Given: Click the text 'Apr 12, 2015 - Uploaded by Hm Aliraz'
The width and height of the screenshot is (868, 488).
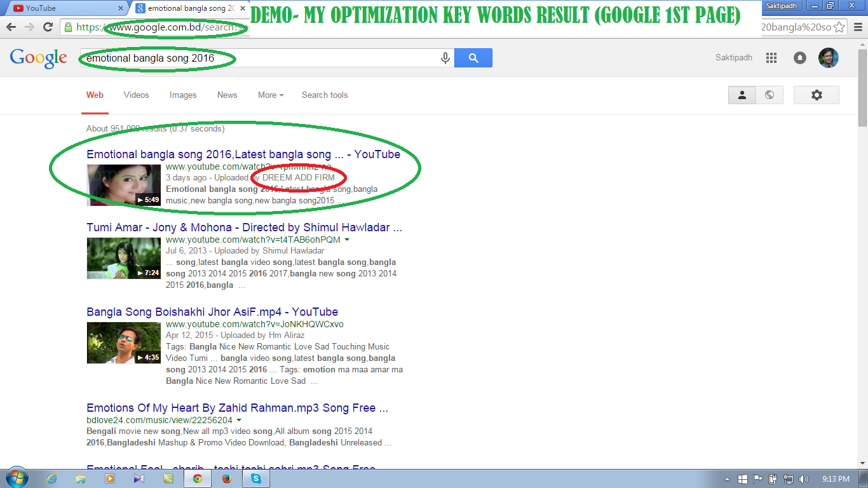Looking at the screenshot, I should (x=235, y=335).
